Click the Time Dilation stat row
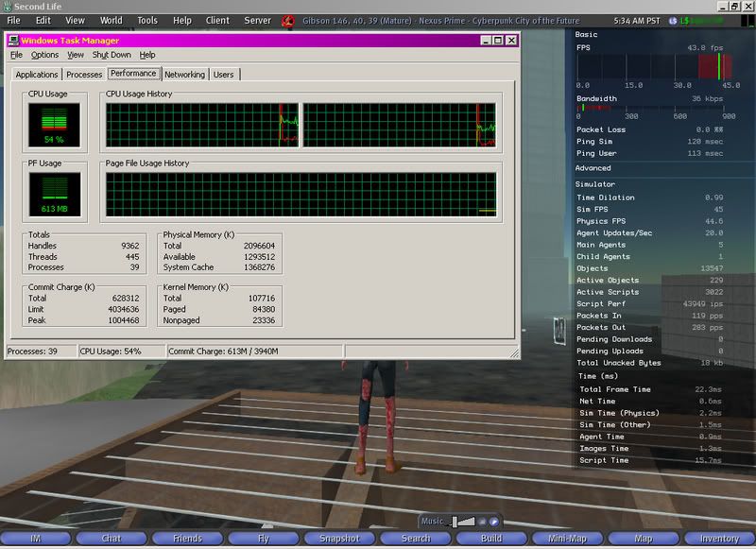 tap(650, 197)
